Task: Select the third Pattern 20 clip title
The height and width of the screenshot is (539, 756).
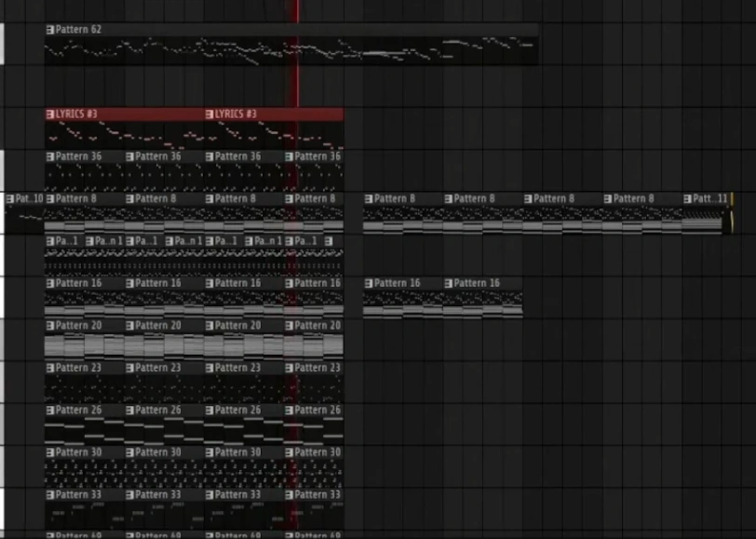Action: tap(237, 326)
